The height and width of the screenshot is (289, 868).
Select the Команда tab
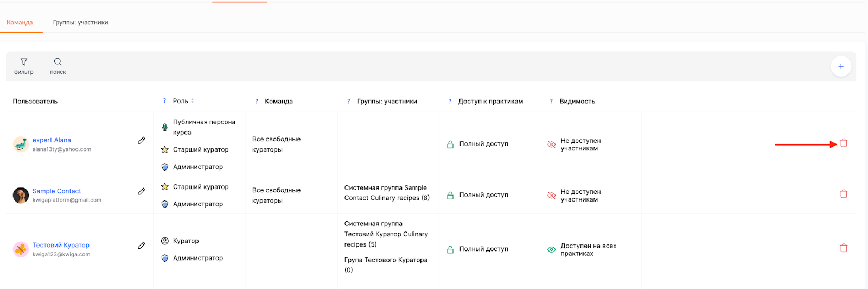tap(20, 22)
